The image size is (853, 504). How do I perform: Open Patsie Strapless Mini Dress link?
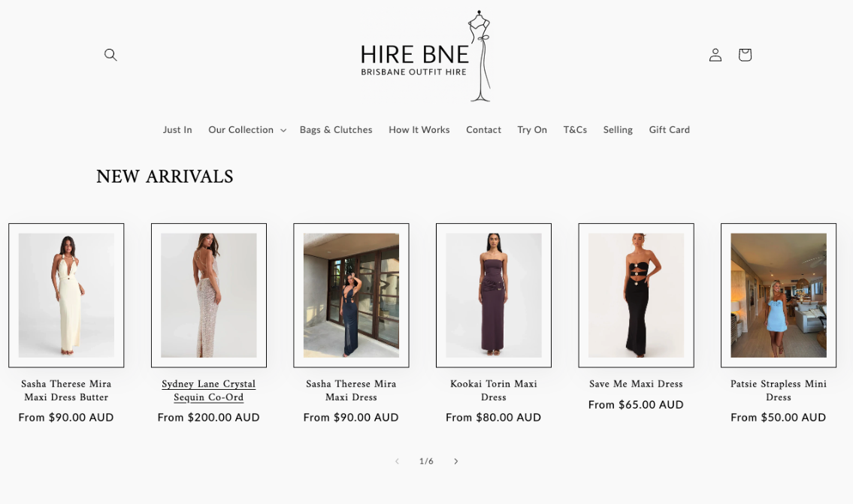pyautogui.click(x=779, y=391)
